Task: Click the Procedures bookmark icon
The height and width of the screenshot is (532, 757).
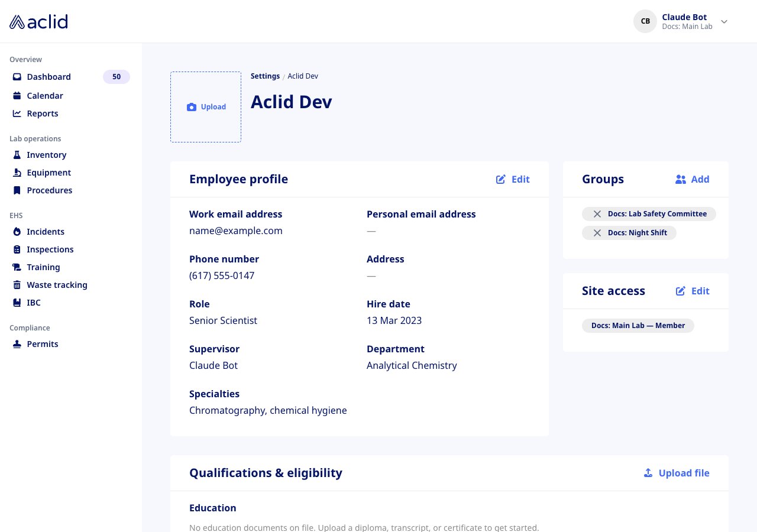Action: [17, 190]
